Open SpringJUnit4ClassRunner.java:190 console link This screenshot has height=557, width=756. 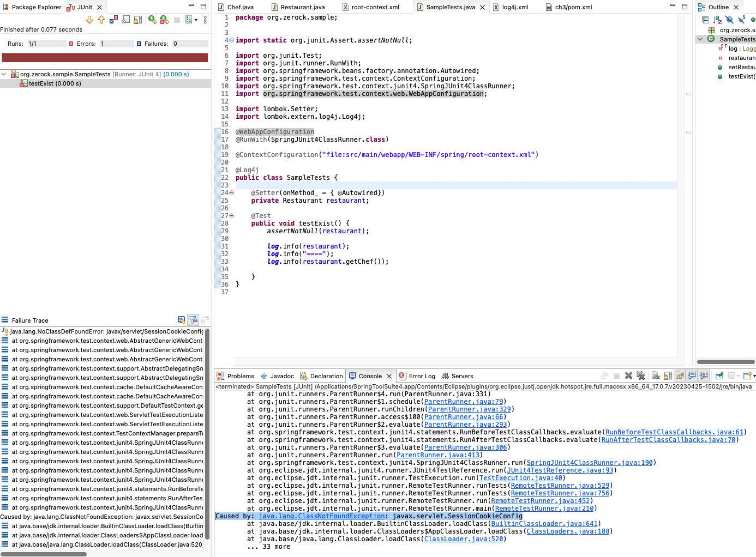pos(590,463)
